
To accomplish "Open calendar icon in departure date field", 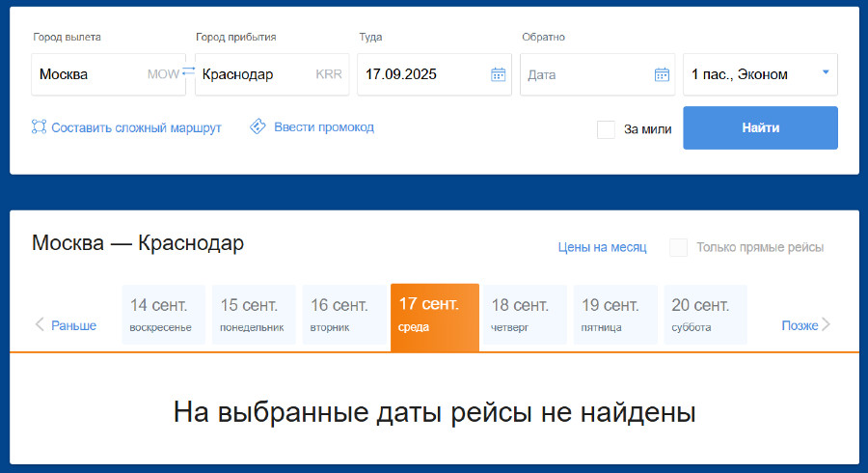I will (499, 74).
